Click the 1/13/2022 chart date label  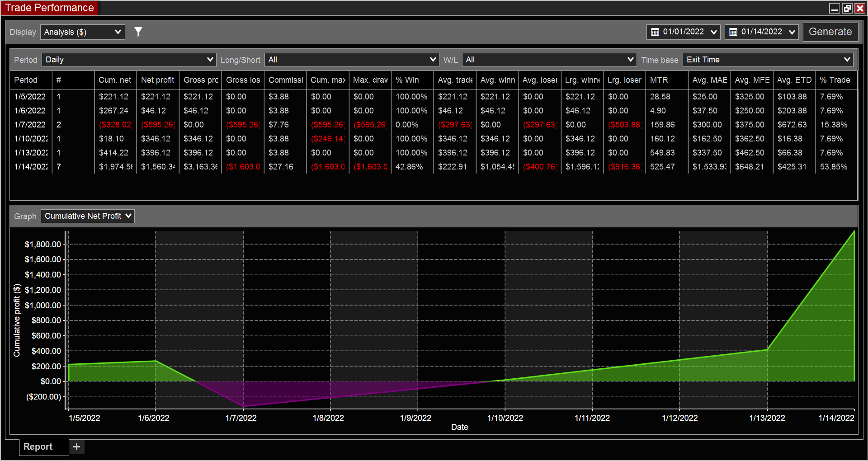click(767, 418)
